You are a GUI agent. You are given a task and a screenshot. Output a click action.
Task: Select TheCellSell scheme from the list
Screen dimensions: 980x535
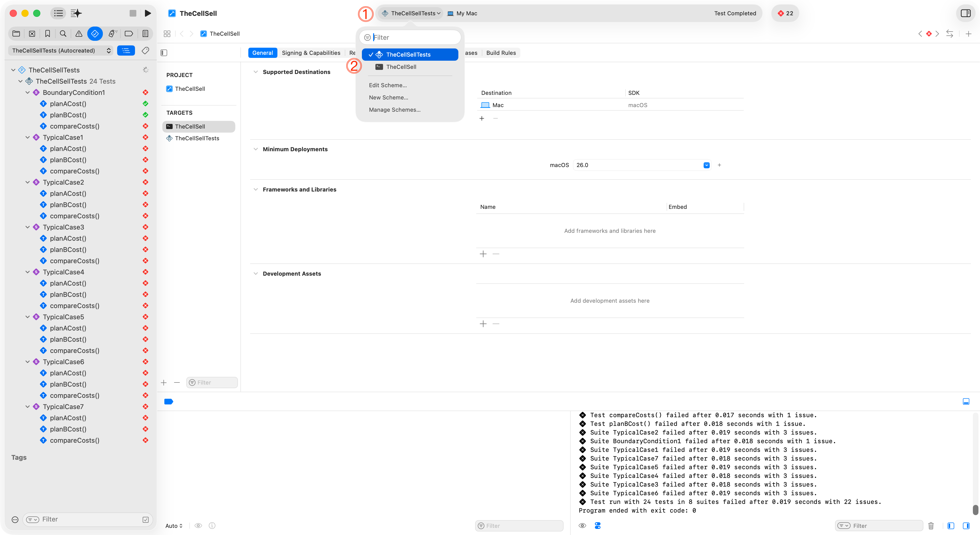pyautogui.click(x=401, y=67)
